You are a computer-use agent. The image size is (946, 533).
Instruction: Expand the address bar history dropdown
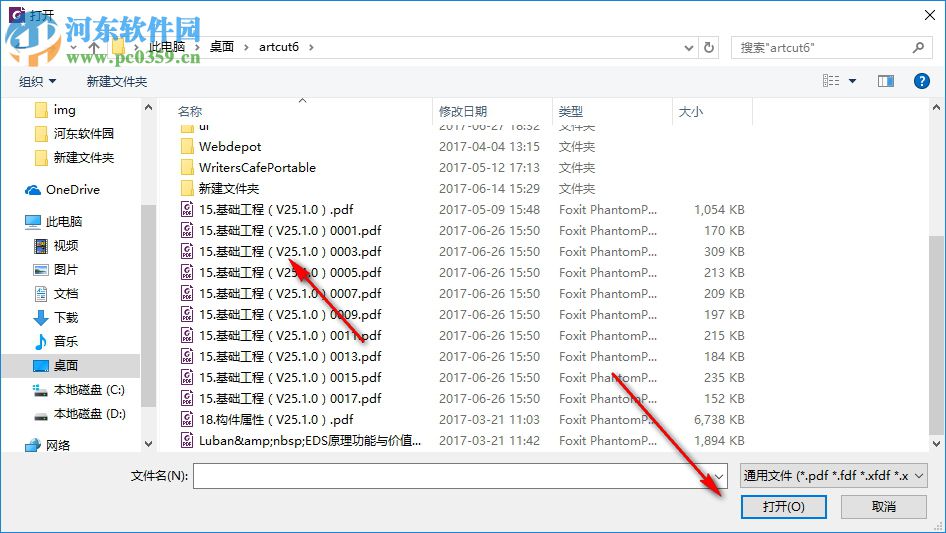(x=688, y=48)
